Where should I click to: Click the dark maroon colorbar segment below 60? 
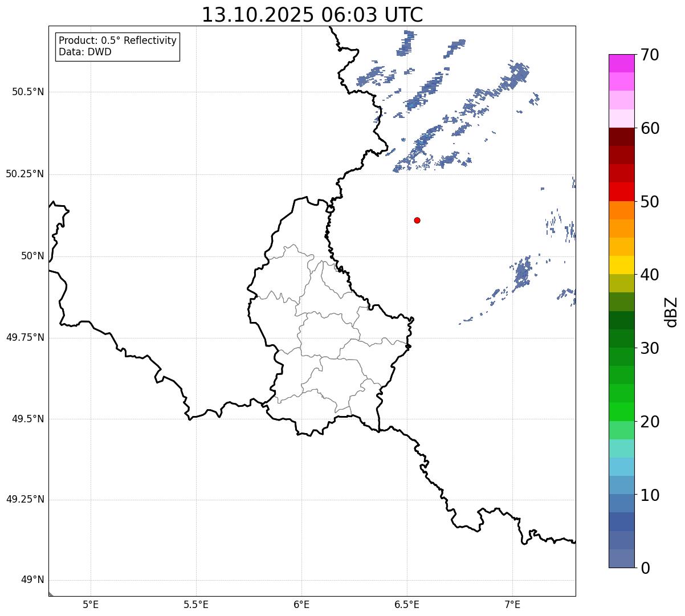[x=621, y=137]
